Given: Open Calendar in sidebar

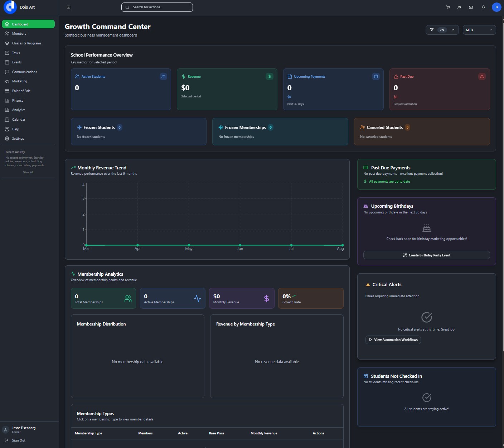Looking at the screenshot, I should 28,120.
